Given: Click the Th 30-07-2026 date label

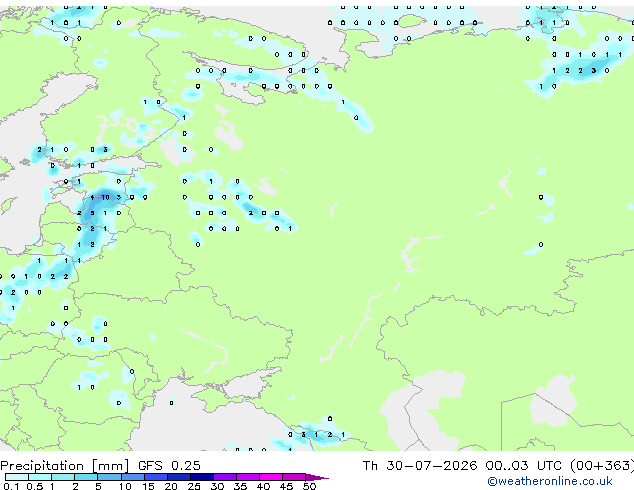Looking at the screenshot, I should (x=420, y=466).
